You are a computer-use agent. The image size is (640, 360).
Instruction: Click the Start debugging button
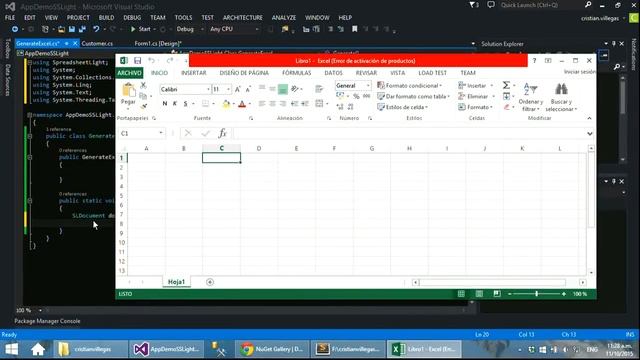[x=140, y=29]
